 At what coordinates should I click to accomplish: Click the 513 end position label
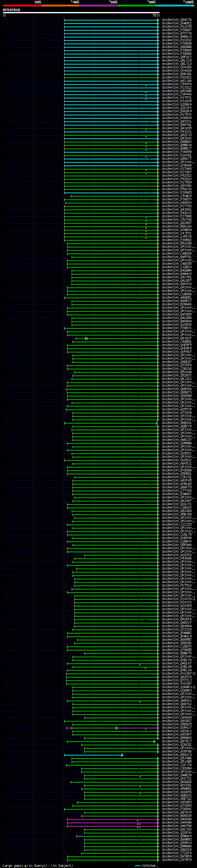[155, 15]
